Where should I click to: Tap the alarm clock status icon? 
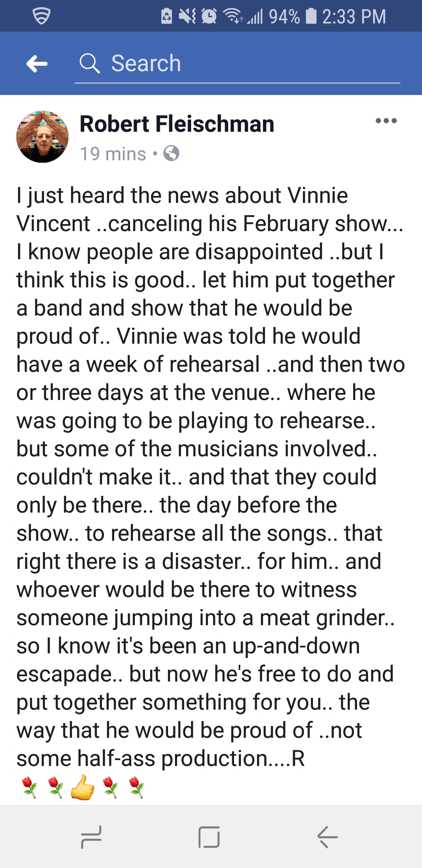coord(209,16)
